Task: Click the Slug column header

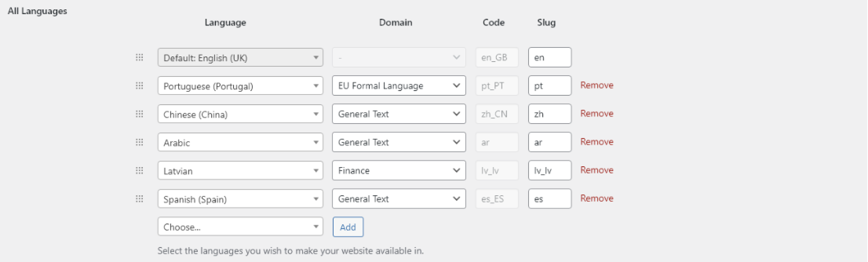Action: click(x=546, y=23)
